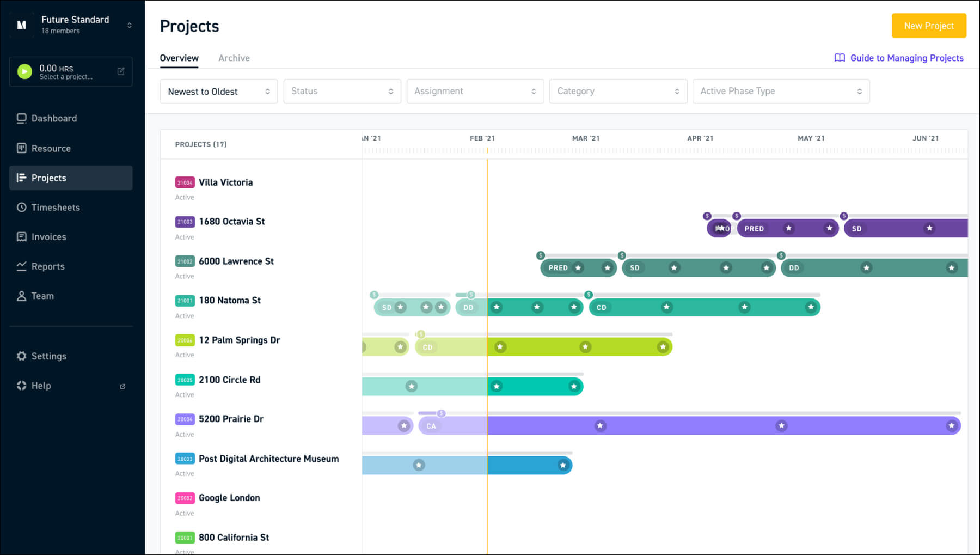The height and width of the screenshot is (555, 980).
Task: Open the Team member list
Action: pos(42,296)
